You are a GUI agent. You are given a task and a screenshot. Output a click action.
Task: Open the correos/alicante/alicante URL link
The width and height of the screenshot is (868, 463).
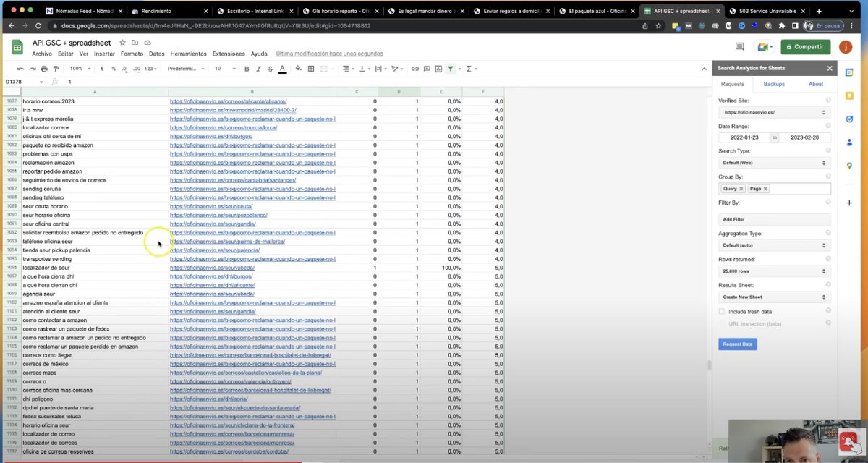(228, 101)
